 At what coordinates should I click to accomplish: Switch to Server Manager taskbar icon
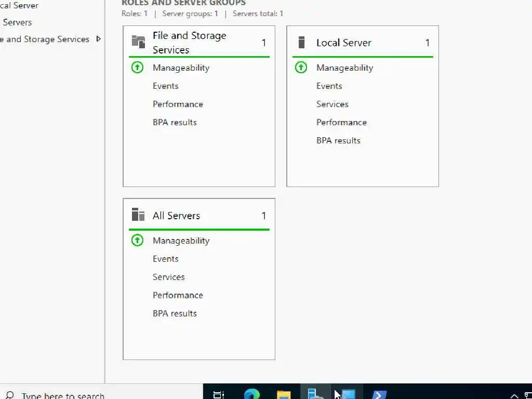pos(315,394)
